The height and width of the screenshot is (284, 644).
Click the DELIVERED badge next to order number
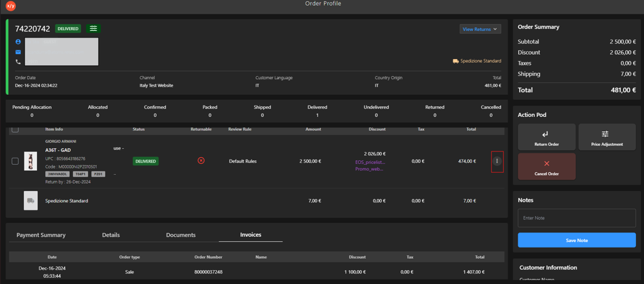pos(68,29)
